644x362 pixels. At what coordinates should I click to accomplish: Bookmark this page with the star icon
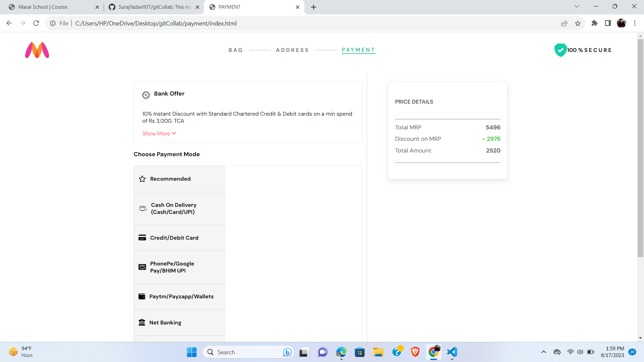coord(578,23)
